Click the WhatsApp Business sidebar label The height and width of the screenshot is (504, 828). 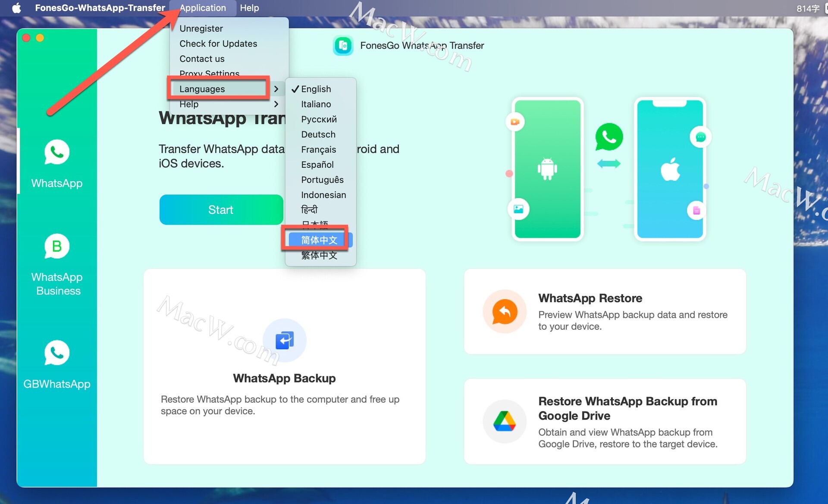pos(57,284)
